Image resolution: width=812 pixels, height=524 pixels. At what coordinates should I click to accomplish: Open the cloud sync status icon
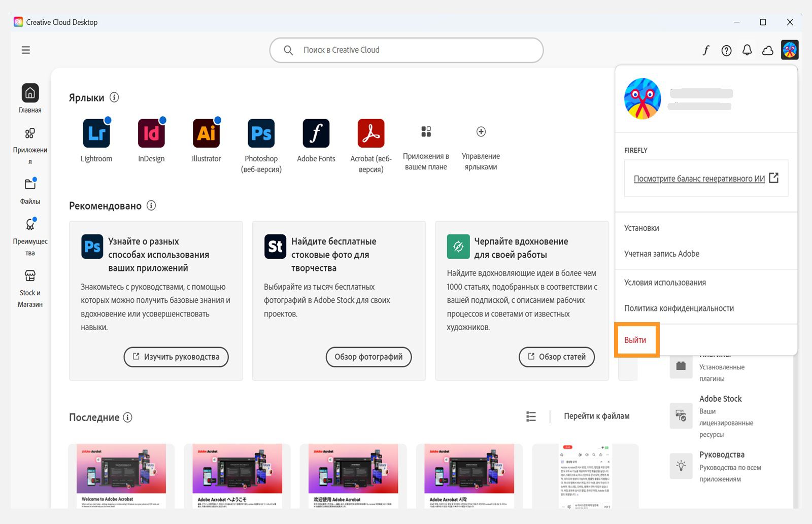pos(768,50)
